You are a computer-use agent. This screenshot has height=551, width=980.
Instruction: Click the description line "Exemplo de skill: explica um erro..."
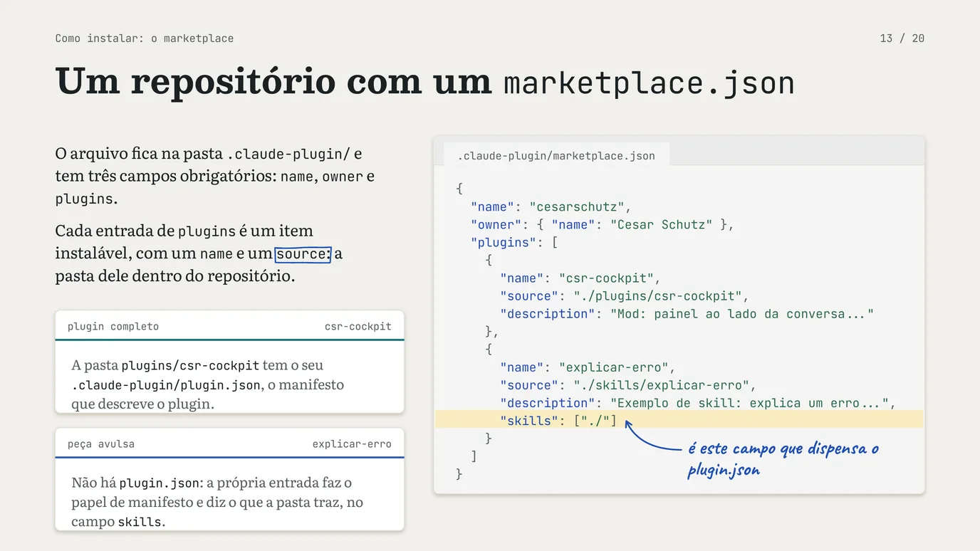point(697,403)
